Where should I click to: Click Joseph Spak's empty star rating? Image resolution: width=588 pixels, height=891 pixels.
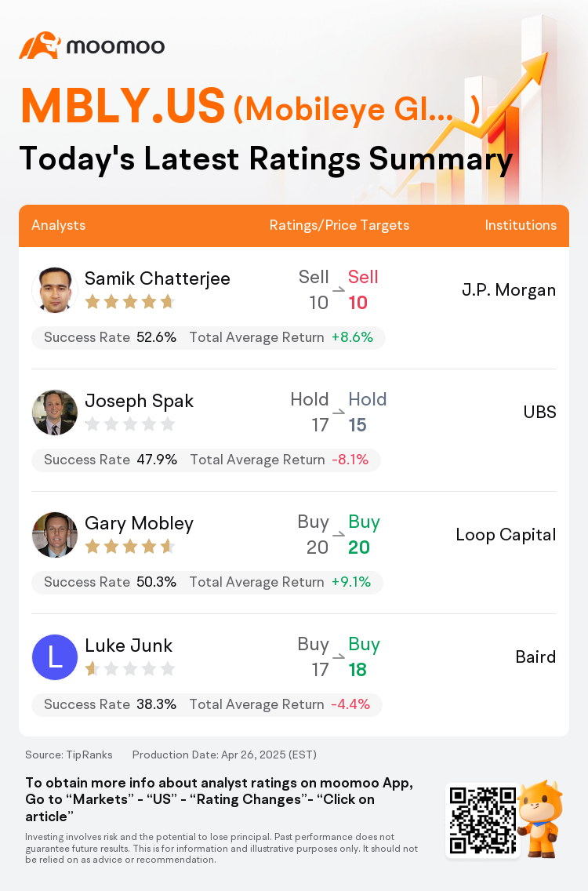click(x=129, y=424)
